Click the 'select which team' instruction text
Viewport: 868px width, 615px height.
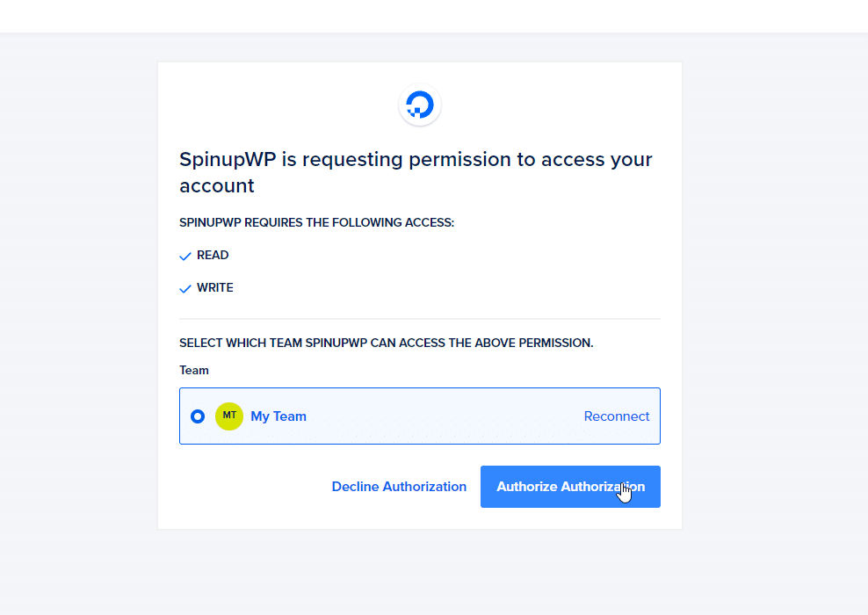(x=387, y=344)
